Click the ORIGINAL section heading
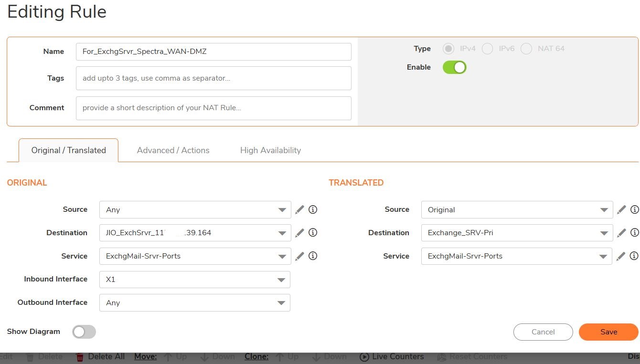Viewport: 640px width, 364px height. [27, 183]
